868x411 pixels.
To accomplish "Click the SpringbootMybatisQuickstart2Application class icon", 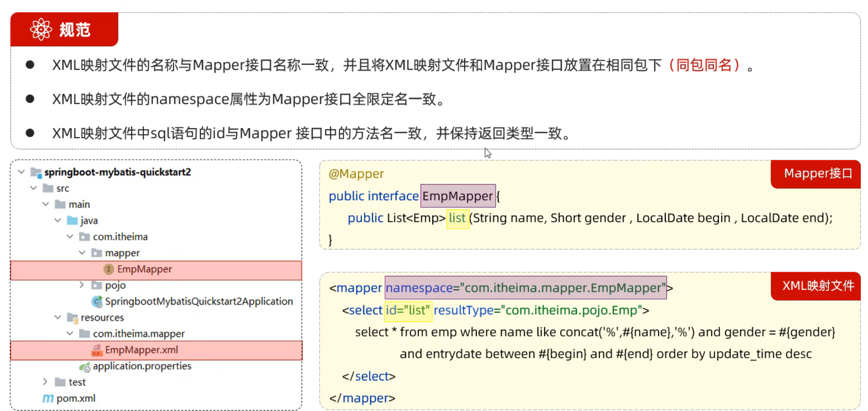I will pyautogui.click(x=97, y=302).
